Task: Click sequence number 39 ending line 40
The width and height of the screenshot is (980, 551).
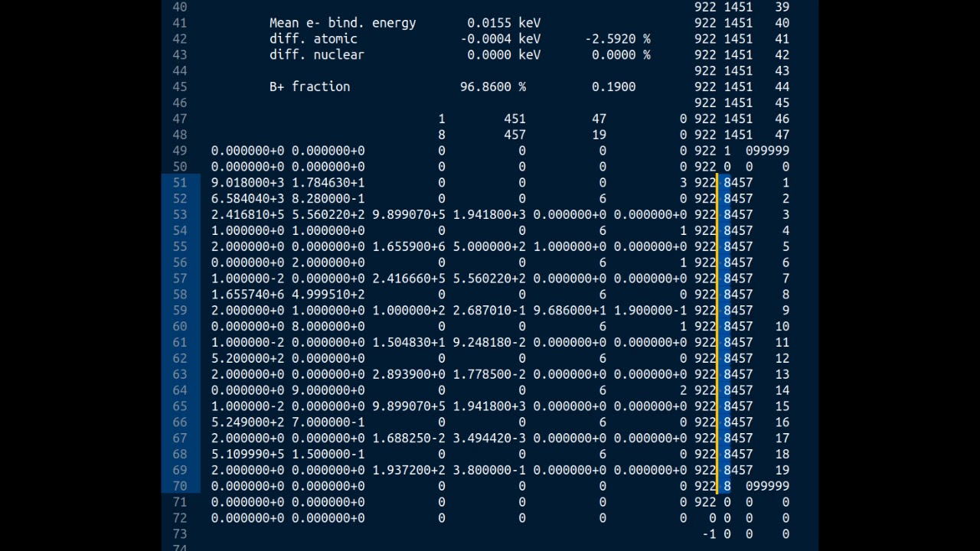Action: 782,7
